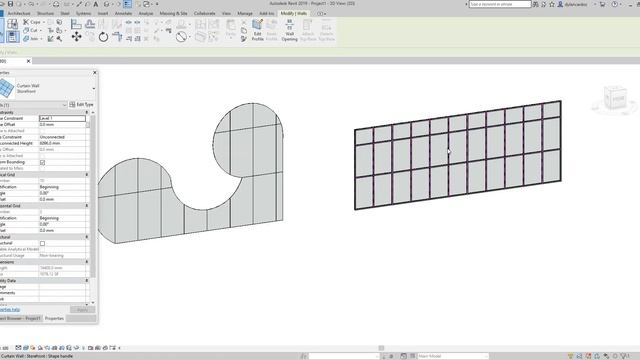Click the Save icon in quick access toolbar
Viewport: 640px width, 360px height.
(11, 4)
